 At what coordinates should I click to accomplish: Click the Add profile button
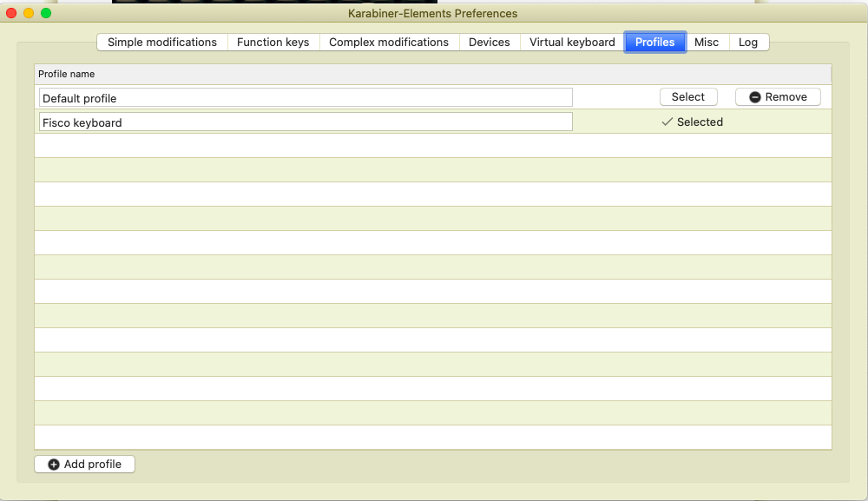tap(85, 464)
